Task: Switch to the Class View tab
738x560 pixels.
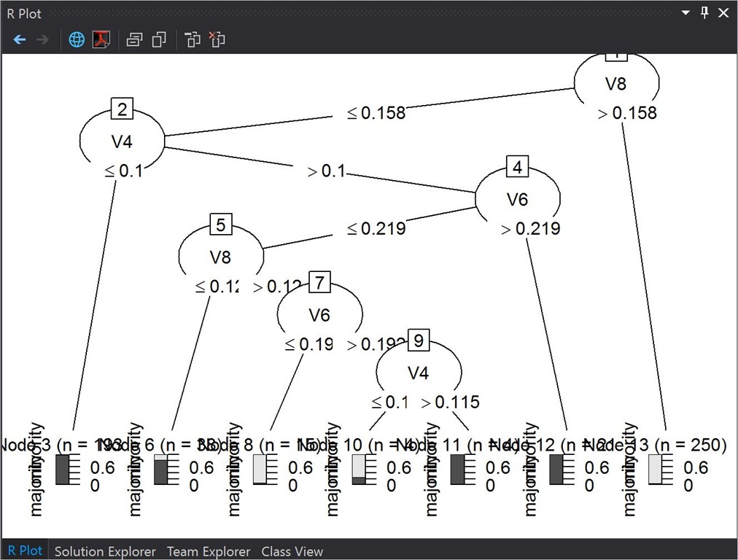Action: (x=292, y=551)
